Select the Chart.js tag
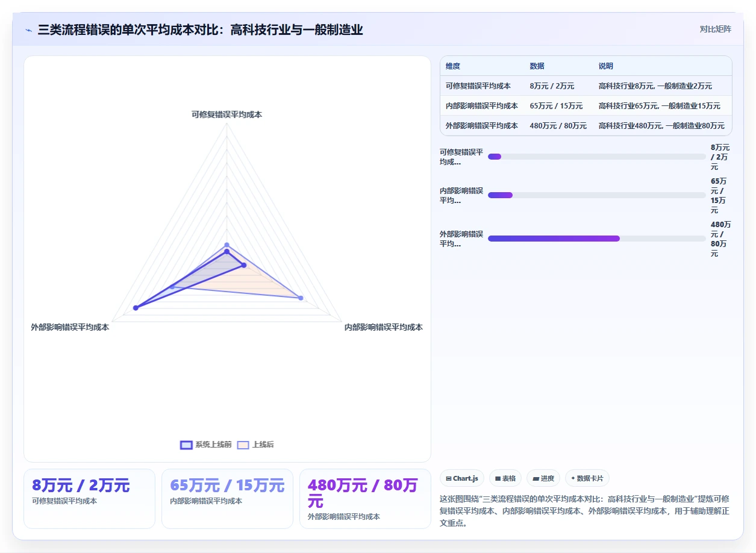This screenshot has width=756, height=553. click(x=462, y=478)
